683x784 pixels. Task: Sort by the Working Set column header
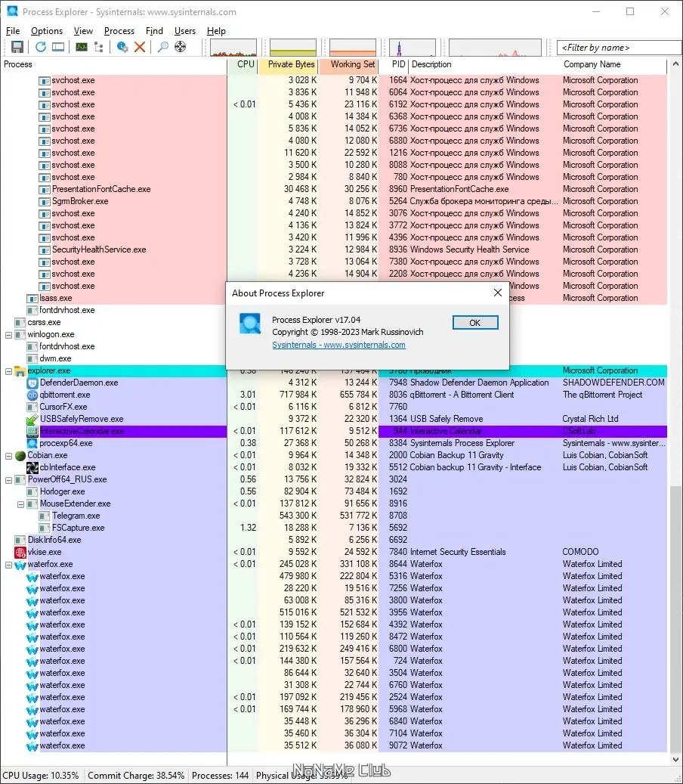[349, 64]
